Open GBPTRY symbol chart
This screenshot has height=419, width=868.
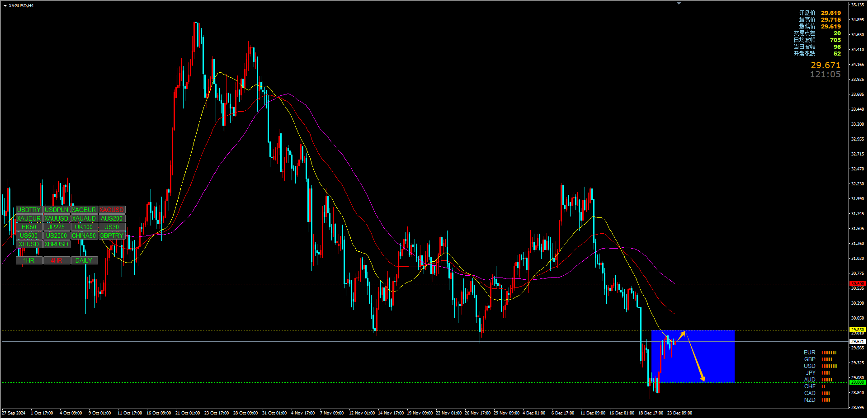click(112, 236)
